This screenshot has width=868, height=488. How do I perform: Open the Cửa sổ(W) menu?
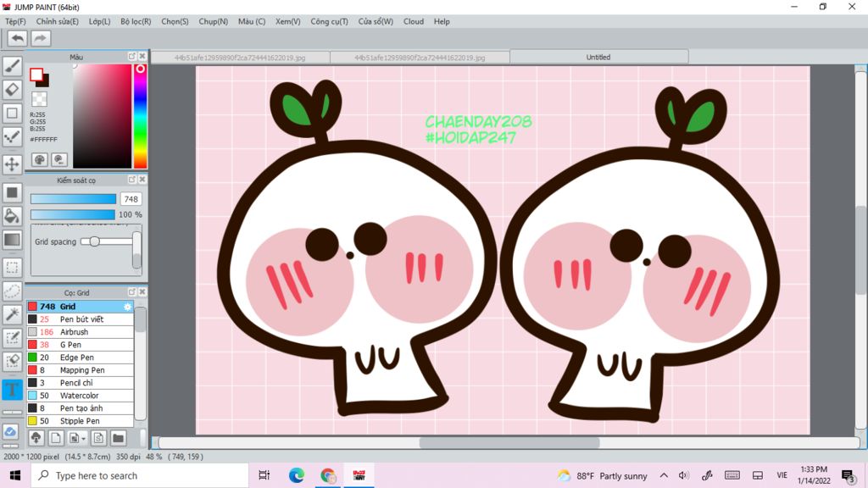tap(376, 21)
